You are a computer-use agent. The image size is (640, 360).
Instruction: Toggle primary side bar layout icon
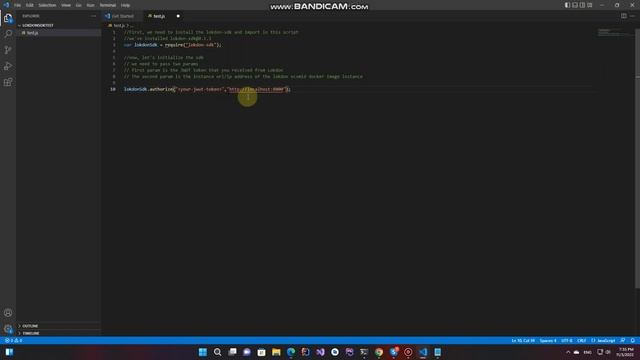(567, 5)
